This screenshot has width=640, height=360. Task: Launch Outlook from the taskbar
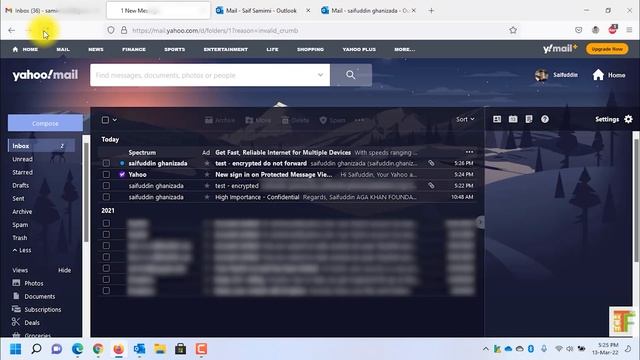pyautogui.click(x=139, y=349)
